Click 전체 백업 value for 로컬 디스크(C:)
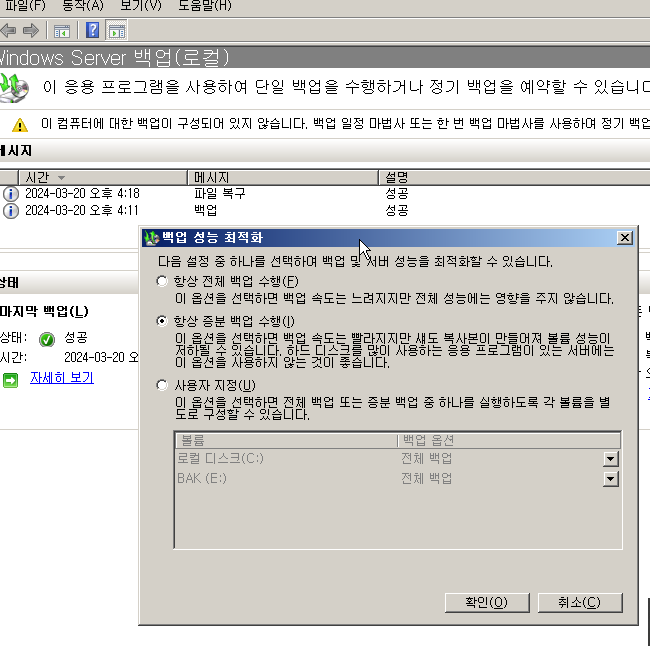The height and width of the screenshot is (646, 650). (426, 459)
